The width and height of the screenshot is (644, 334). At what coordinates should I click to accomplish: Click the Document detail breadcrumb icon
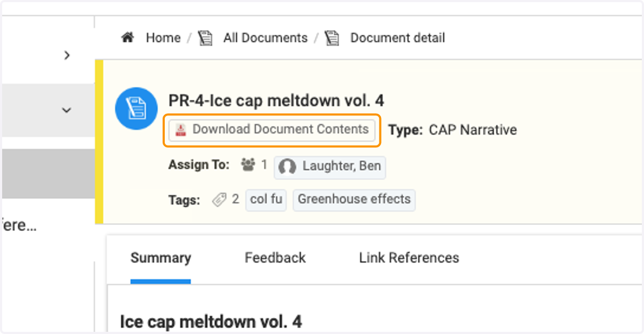pyautogui.click(x=333, y=38)
